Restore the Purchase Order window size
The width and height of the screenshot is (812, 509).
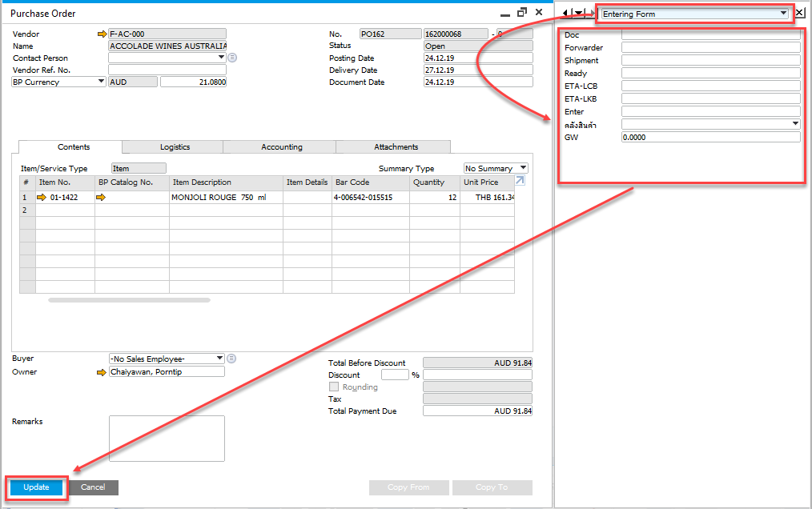[522, 12]
